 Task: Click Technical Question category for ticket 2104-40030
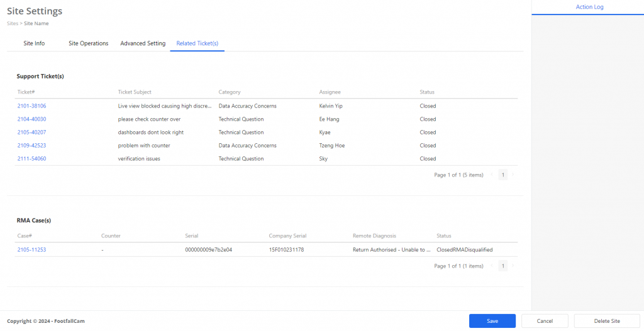coord(241,119)
